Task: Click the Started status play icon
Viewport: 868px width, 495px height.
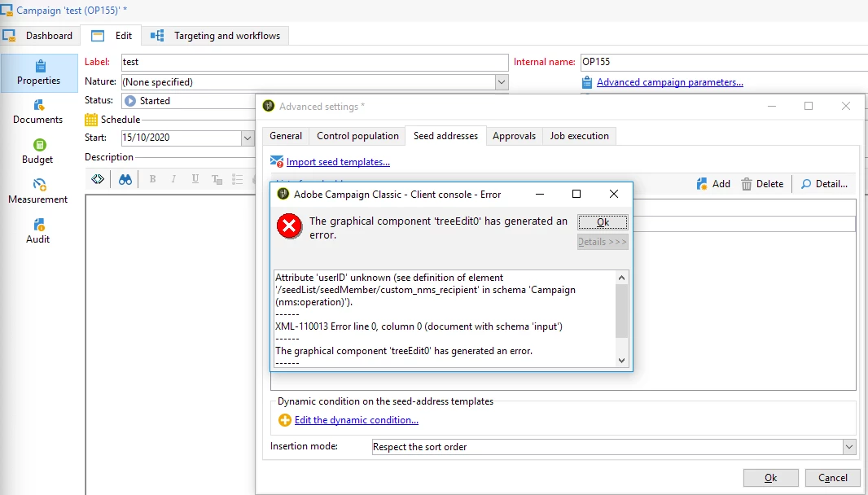Action: tap(130, 101)
